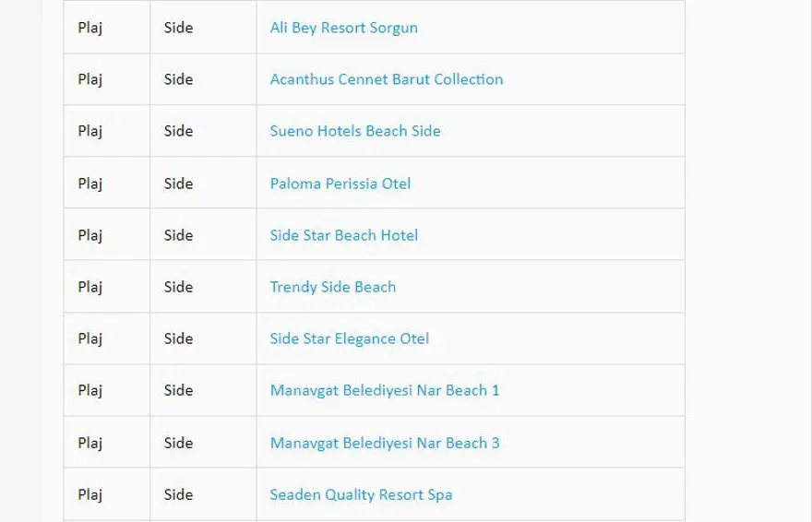Screen dimensions: 812x522
Task: Open Manavgat Belediyesi Nar Beach 1 link
Action: point(384,390)
